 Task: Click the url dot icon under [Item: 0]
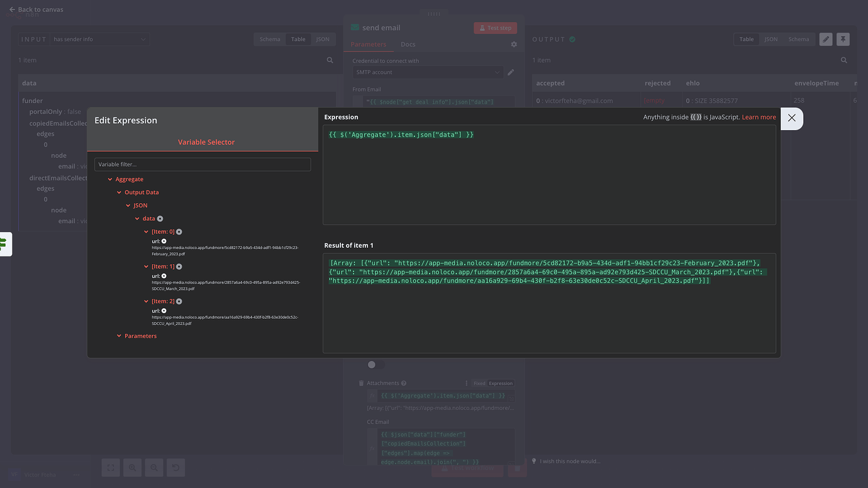(164, 241)
